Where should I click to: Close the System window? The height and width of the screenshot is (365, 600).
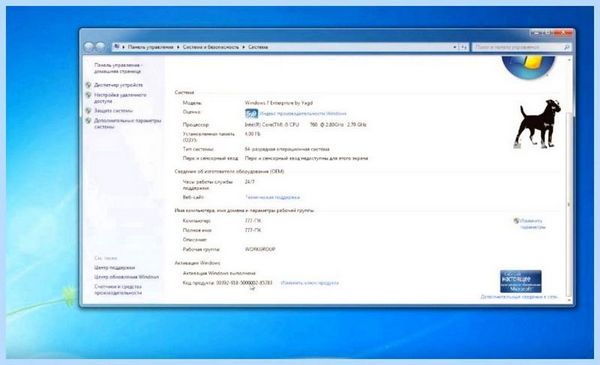pos(562,34)
